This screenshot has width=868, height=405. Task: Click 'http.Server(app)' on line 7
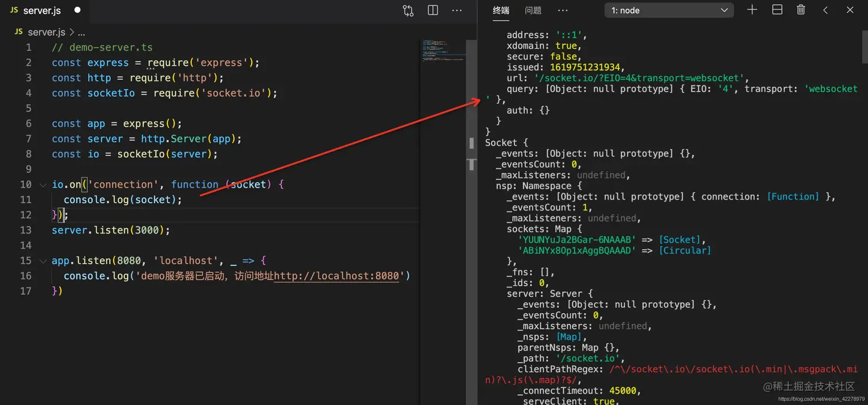(x=188, y=139)
